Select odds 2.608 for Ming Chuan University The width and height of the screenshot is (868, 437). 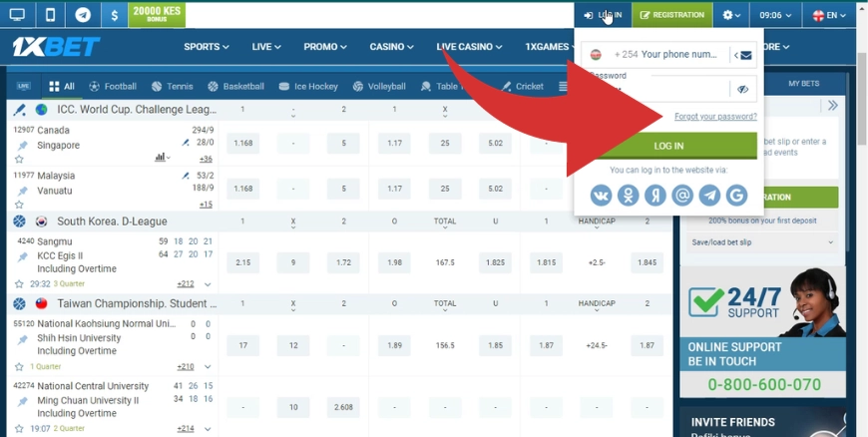pos(343,408)
